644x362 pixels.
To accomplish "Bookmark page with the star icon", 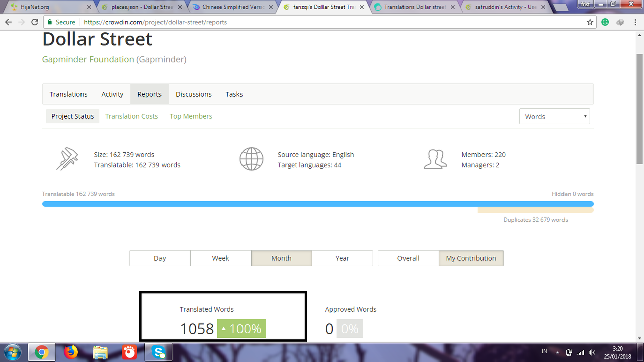I will [590, 22].
